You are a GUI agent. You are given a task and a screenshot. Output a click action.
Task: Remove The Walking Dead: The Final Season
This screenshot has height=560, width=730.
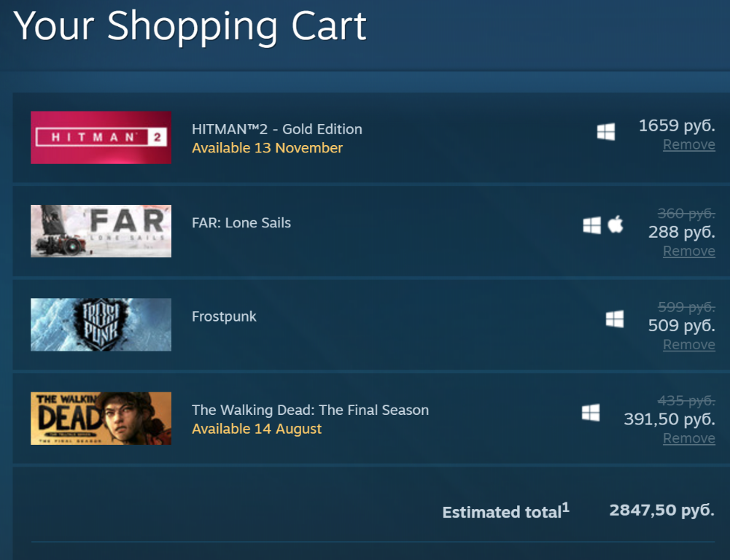(688, 438)
